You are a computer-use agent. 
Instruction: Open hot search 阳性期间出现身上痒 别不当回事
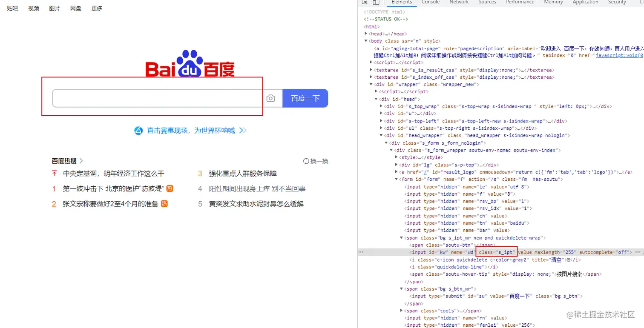coord(257,188)
